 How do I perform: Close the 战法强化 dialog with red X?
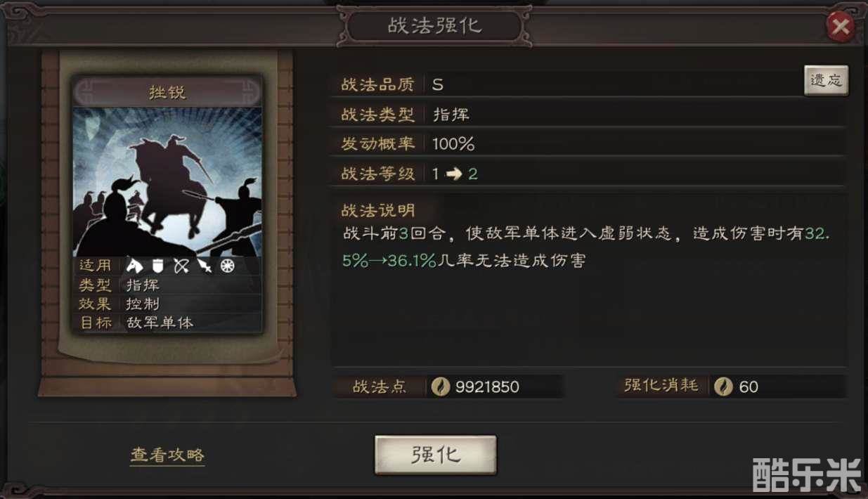tap(839, 27)
